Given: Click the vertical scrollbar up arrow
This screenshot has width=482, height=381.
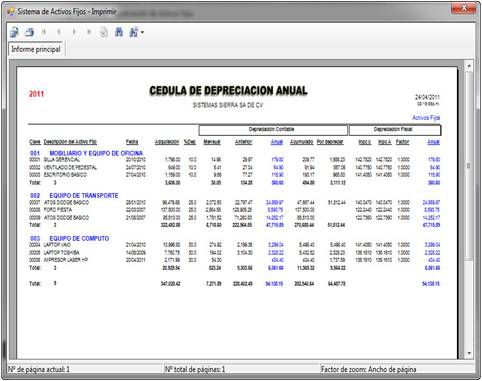Looking at the screenshot, I should [x=469, y=66].
